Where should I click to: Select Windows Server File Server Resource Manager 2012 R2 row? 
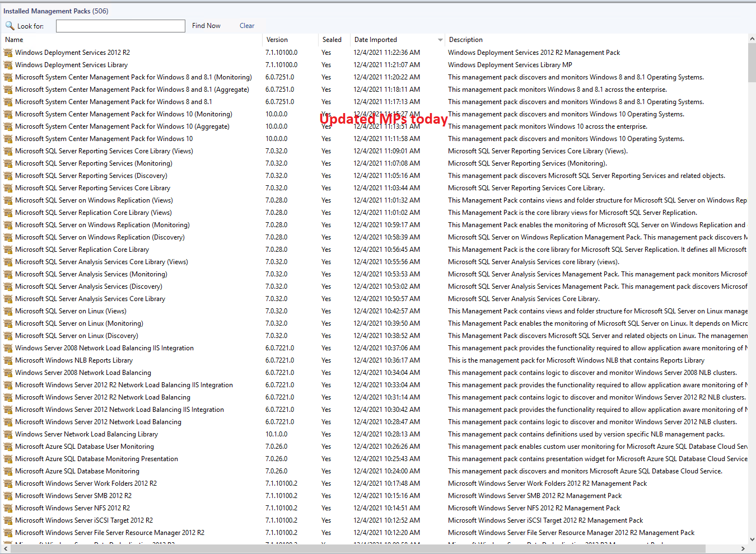pos(375,533)
